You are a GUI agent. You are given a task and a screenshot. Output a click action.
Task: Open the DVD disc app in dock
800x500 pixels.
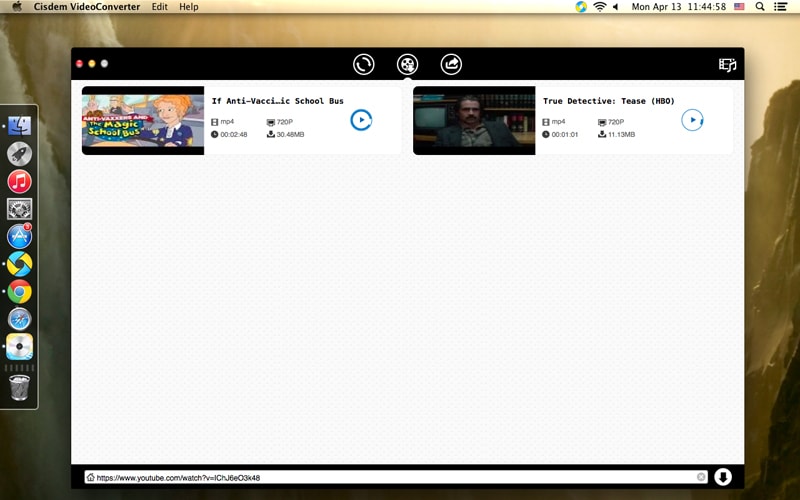[19, 346]
